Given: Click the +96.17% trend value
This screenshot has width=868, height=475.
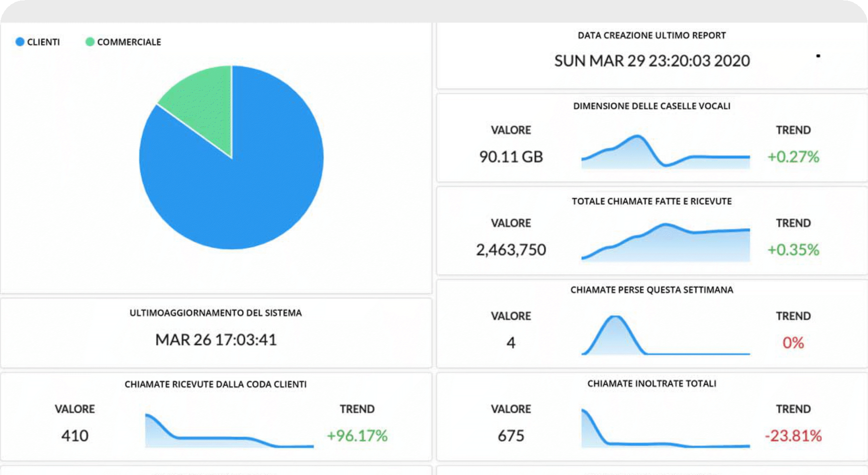Looking at the screenshot, I should click(x=357, y=436).
